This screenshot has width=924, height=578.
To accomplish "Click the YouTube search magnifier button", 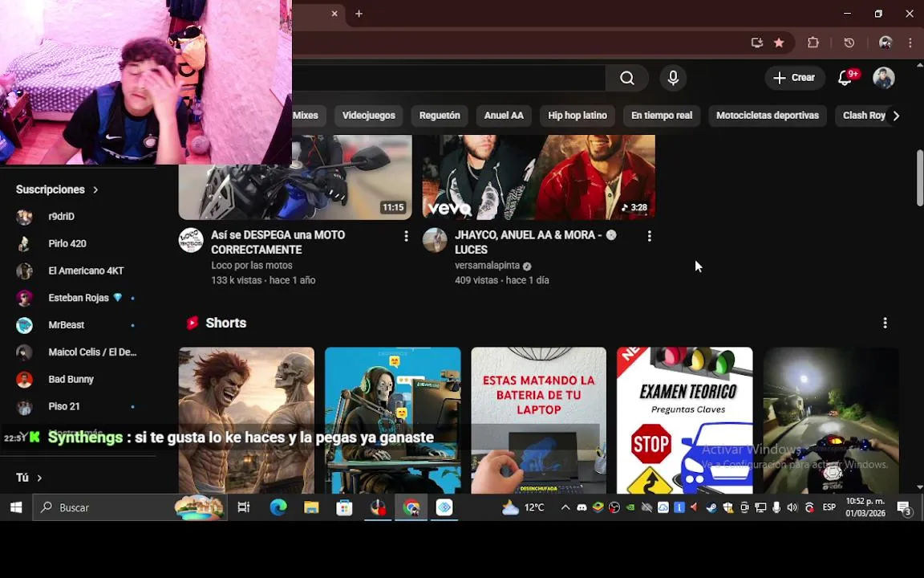I will coord(627,78).
